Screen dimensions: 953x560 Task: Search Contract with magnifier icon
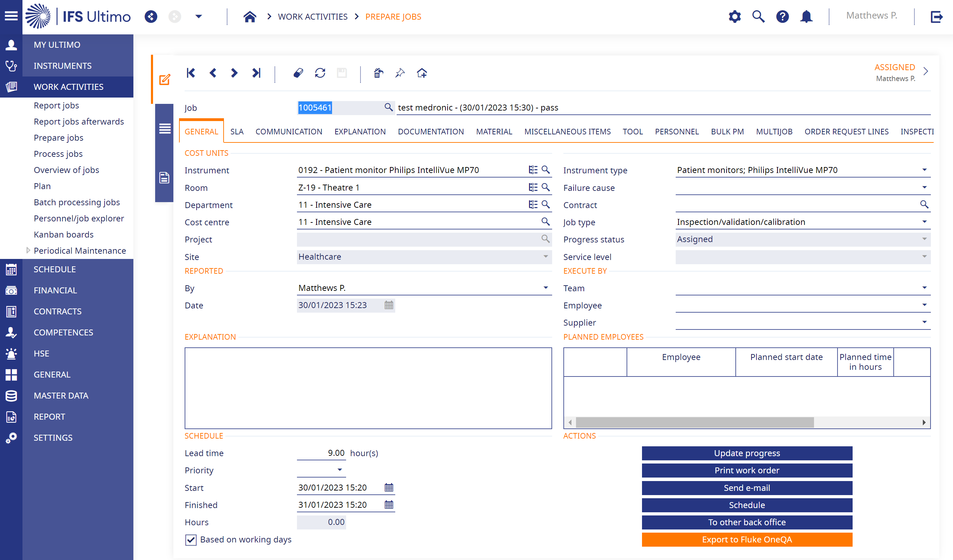click(x=924, y=205)
